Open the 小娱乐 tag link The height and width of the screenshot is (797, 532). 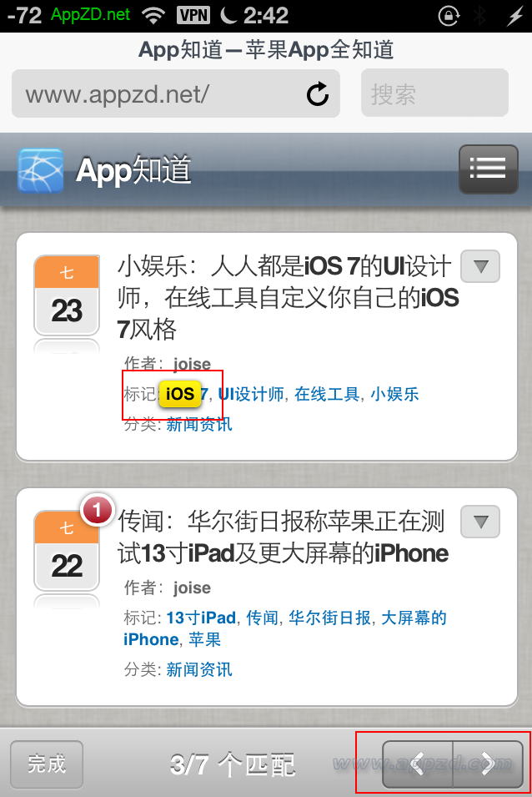point(394,394)
